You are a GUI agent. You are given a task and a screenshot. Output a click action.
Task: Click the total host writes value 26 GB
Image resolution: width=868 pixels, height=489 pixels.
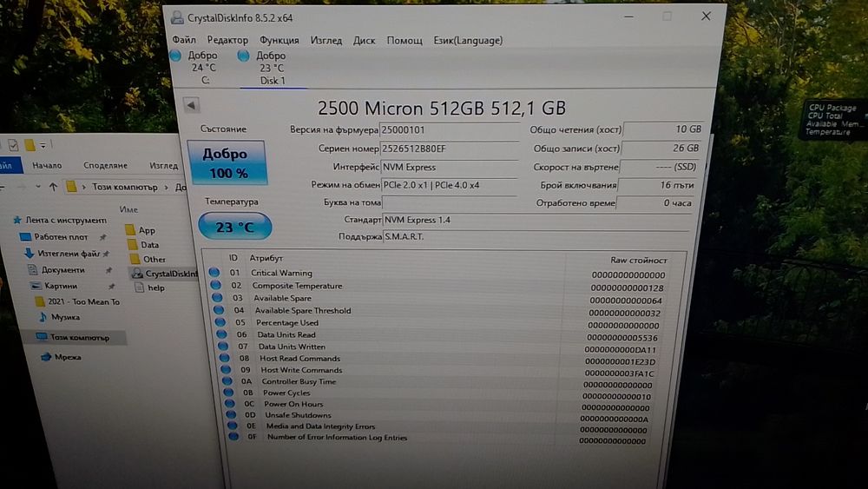[661, 148]
